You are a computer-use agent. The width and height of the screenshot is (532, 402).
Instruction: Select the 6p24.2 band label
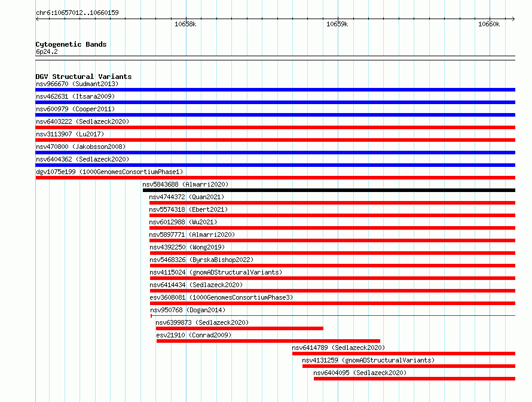tap(47, 52)
